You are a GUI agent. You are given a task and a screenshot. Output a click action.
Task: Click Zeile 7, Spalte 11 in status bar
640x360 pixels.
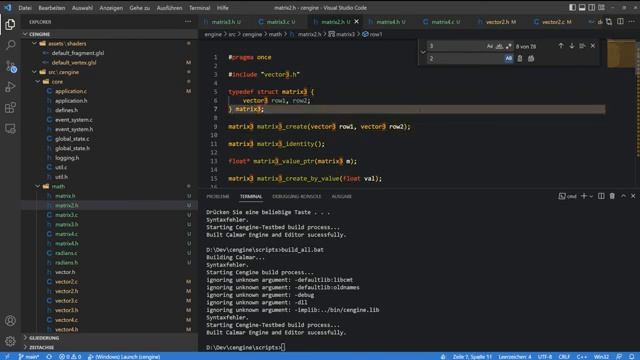point(472,356)
